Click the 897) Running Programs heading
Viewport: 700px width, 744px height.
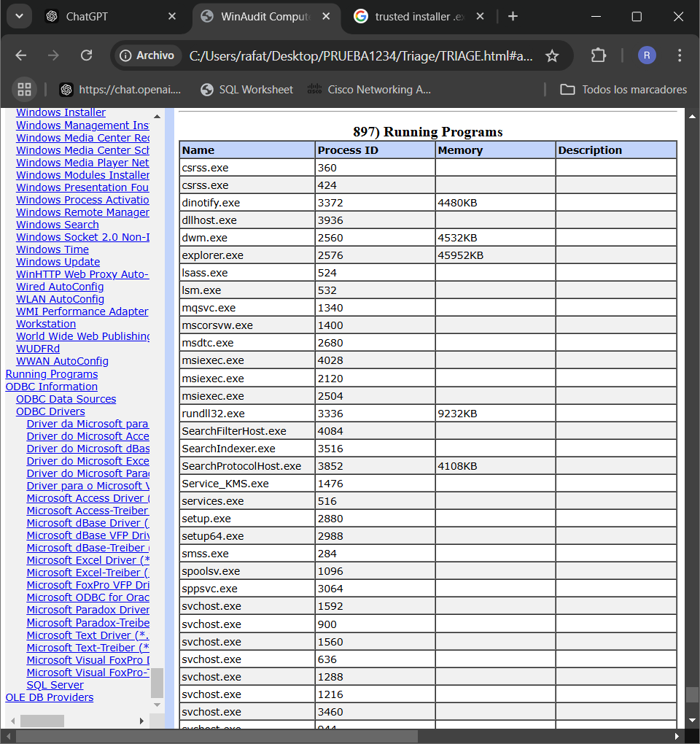point(428,131)
